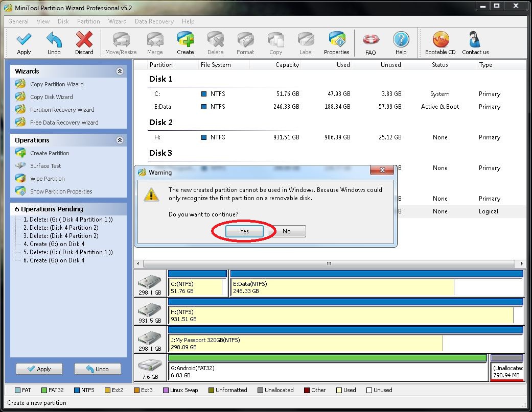Viewport: 532px width, 412px height.
Task: Click the scrollbar left arrow
Action: click(x=138, y=263)
